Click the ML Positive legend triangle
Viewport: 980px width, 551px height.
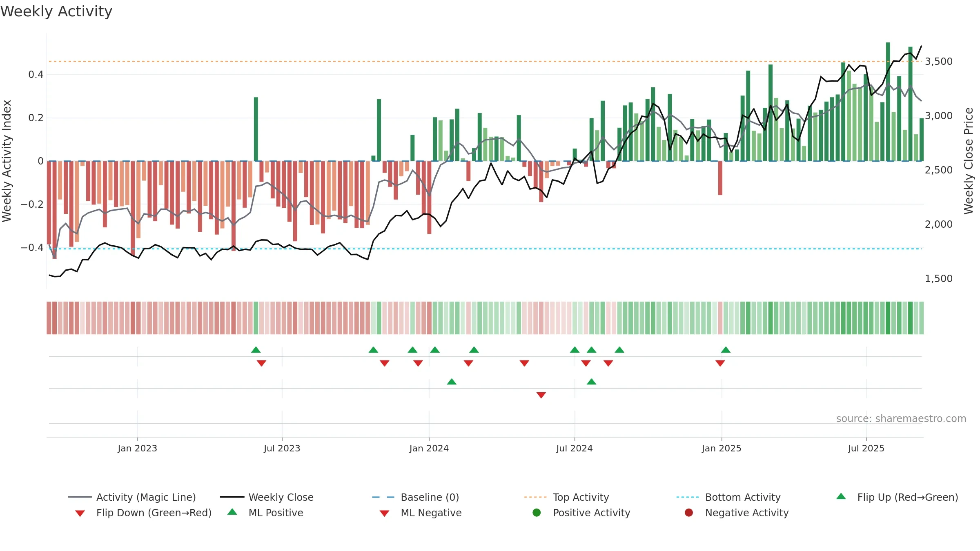232,512
